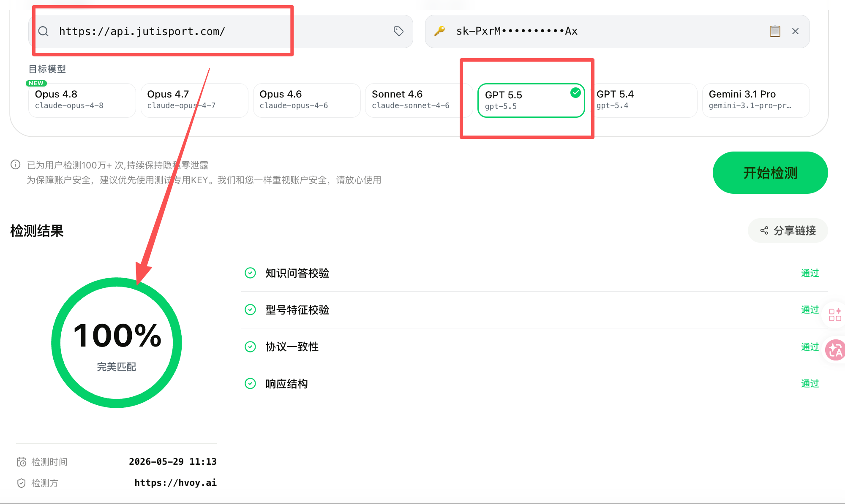Select the Opus 4.7 model card
845x504 pixels.
(x=194, y=100)
